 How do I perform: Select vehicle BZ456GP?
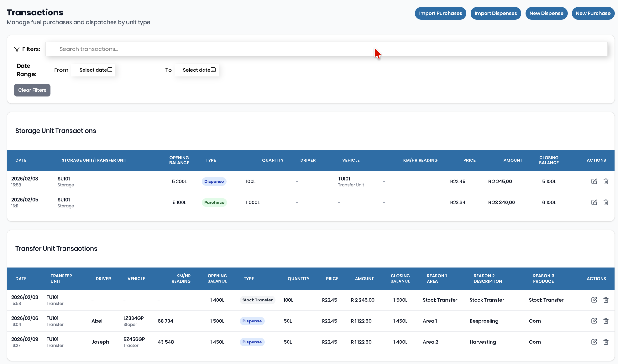tap(134, 339)
